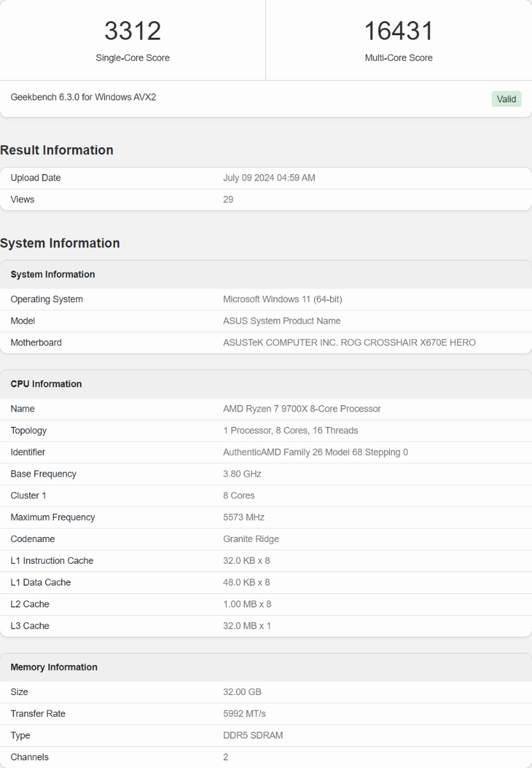This screenshot has width=532, height=768.
Task: Click the Views count 29
Action: 228,200
